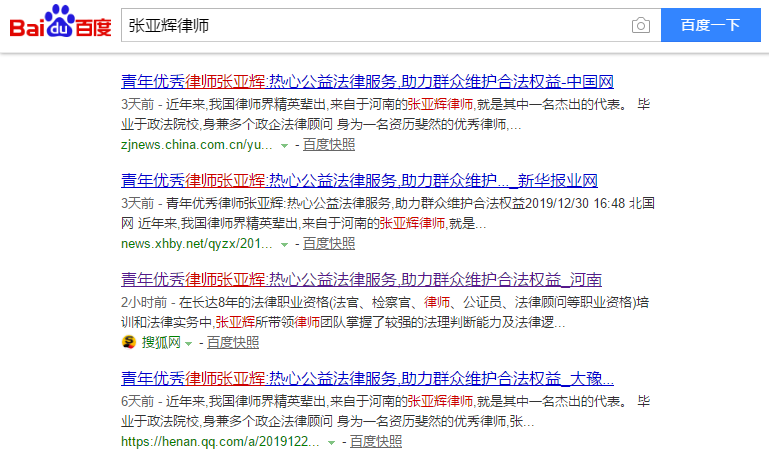Open the 中国网 result title link

coord(367,81)
